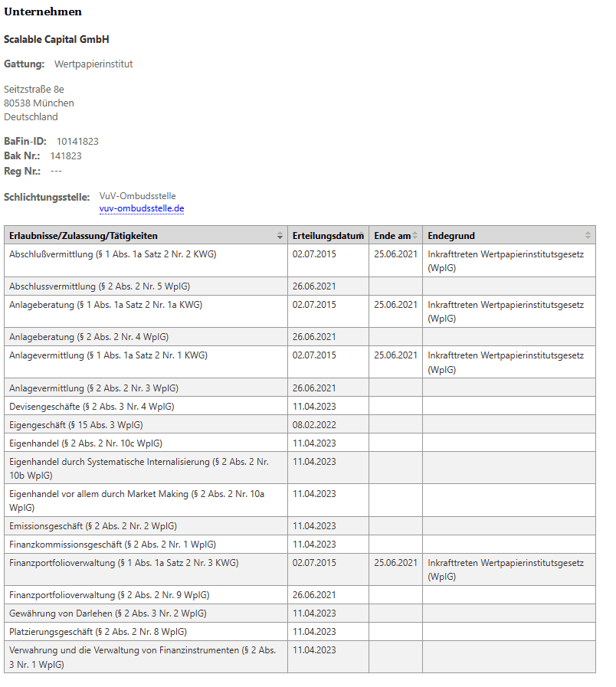Click the Ende am column header label
Image resolution: width=616 pixels, height=687 pixels.
(x=392, y=236)
